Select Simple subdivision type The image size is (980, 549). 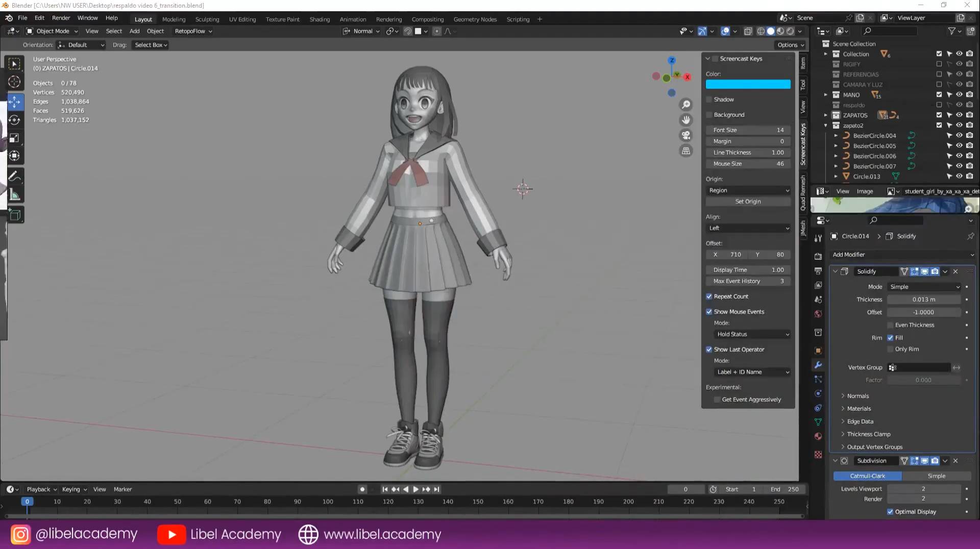[x=936, y=476]
